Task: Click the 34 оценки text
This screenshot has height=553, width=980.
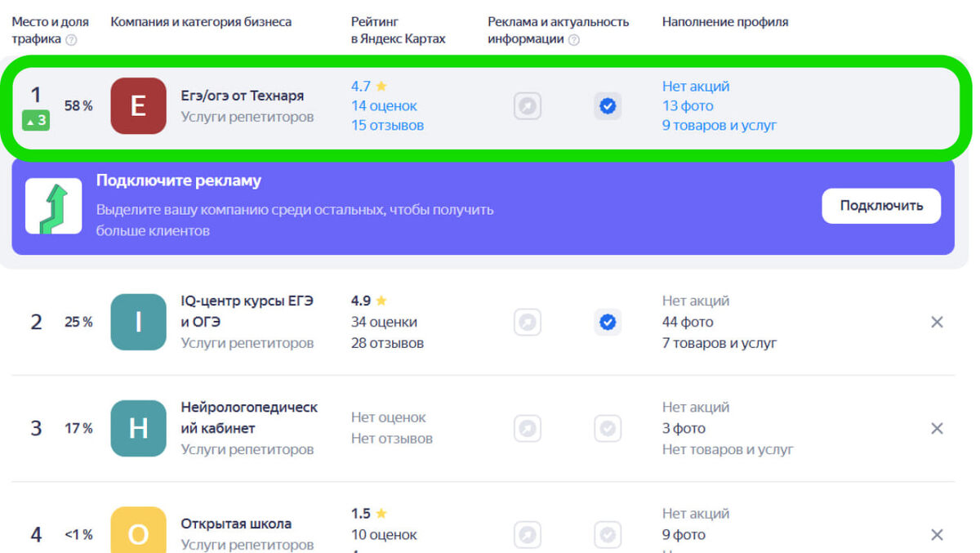Action: coord(384,322)
